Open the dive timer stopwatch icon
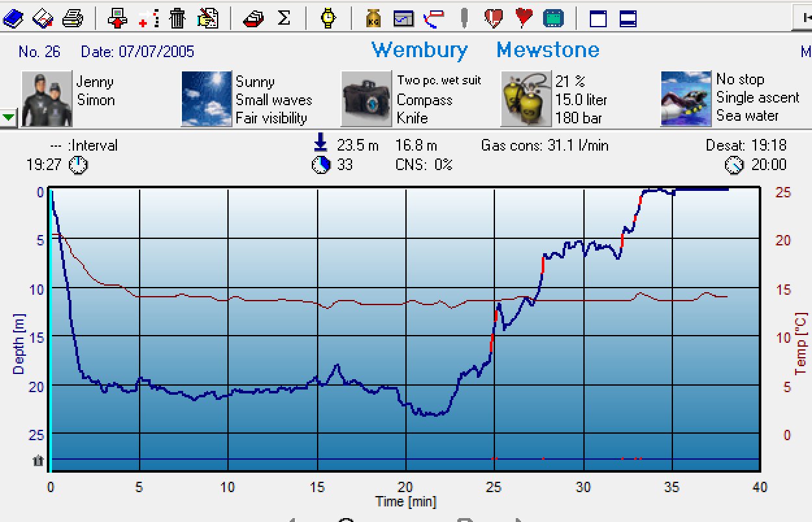The width and height of the screenshot is (812, 522). [x=327, y=18]
